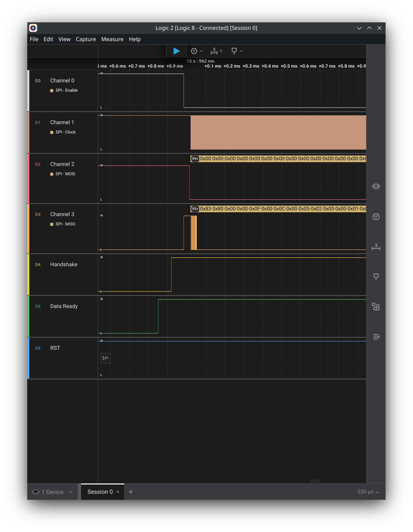
Task: Open the Capture menu
Action: click(x=86, y=39)
